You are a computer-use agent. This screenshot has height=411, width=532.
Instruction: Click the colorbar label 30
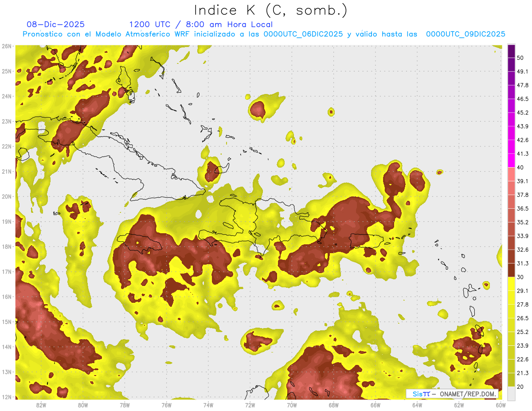(x=520, y=277)
